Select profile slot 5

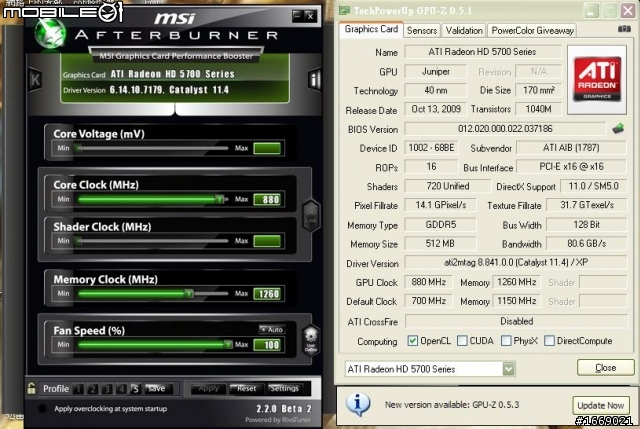click(x=136, y=389)
